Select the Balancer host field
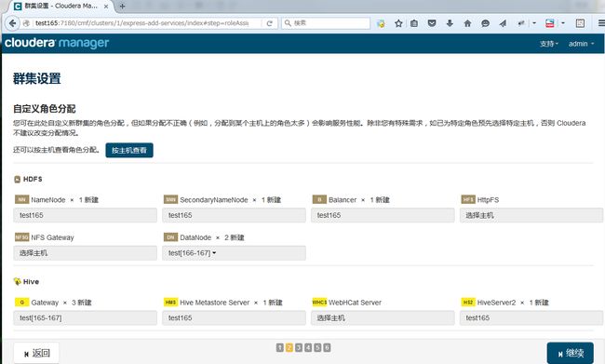Viewport: 605px width, 364px height. [x=383, y=215]
